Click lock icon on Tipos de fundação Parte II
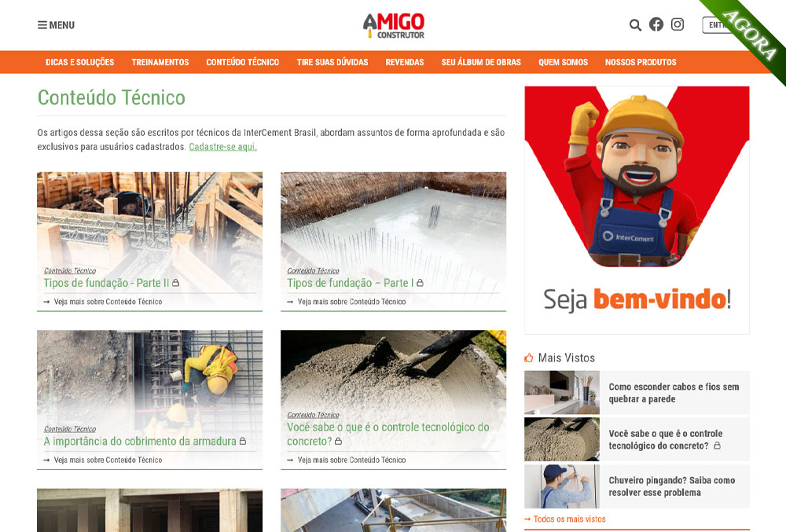 176,283
